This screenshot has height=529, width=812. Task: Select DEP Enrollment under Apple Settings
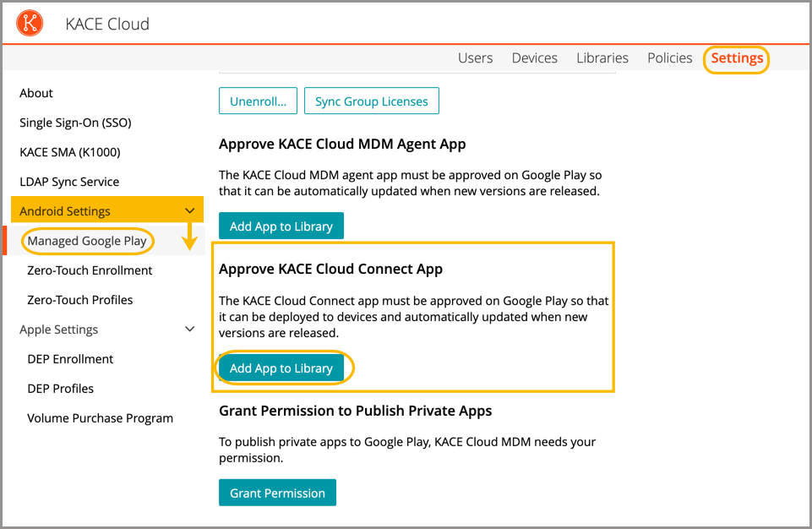pyautogui.click(x=70, y=359)
